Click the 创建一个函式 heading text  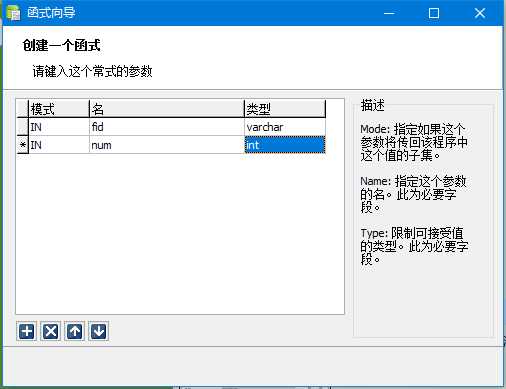(x=61, y=45)
